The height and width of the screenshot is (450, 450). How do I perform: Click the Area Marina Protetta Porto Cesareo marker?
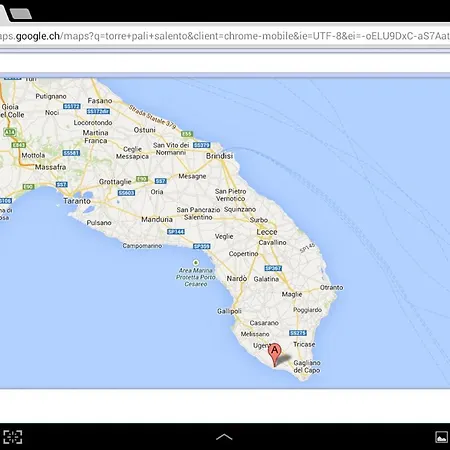pos(196,263)
